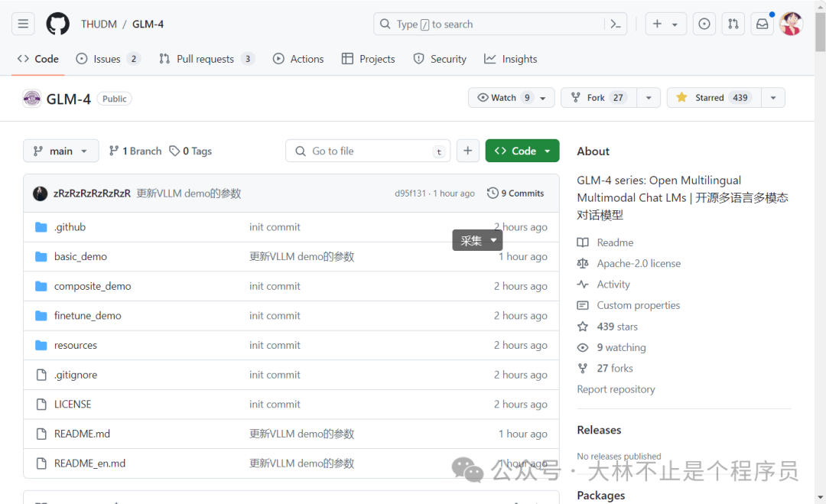
Task: Switch to the Issues tab
Action: pos(108,59)
